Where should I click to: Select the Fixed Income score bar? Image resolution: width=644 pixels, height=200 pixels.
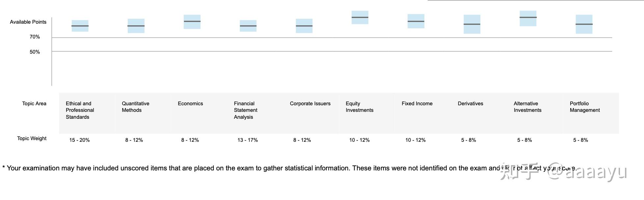[x=416, y=21]
